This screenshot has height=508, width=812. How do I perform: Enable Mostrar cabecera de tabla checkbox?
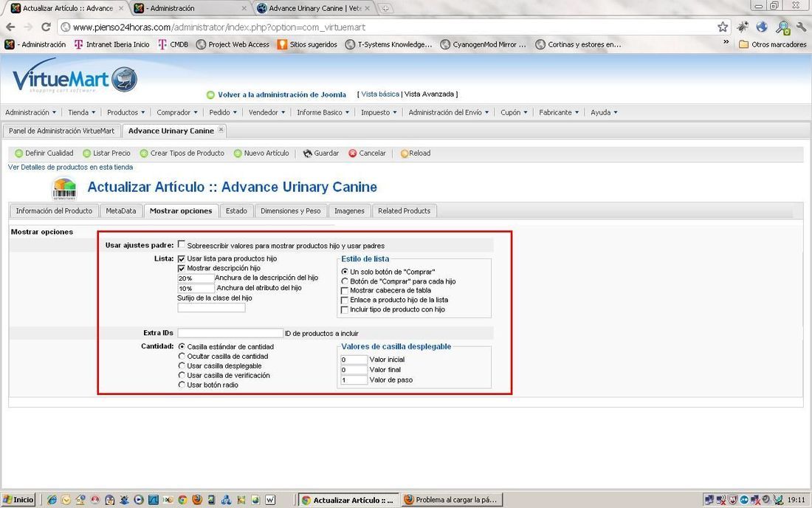tap(345, 290)
